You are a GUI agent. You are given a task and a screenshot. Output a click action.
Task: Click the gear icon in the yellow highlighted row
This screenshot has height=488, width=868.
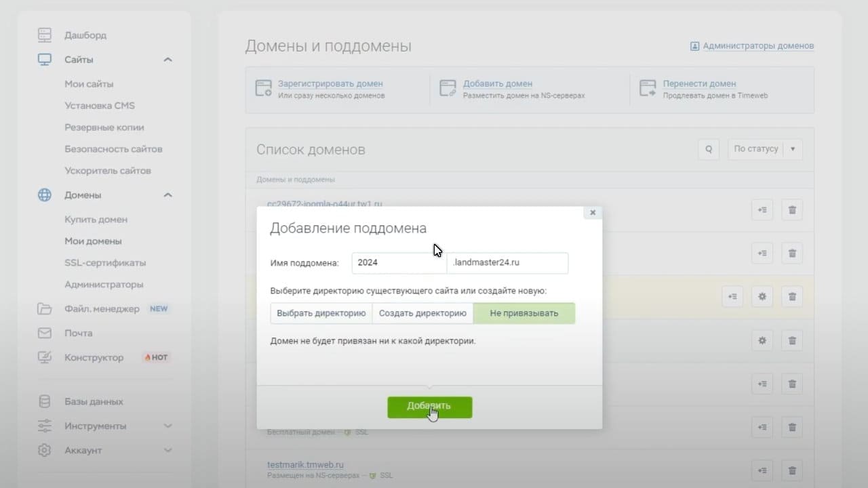click(762, 296)
